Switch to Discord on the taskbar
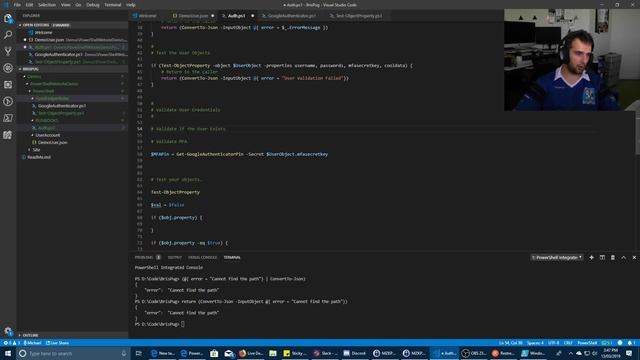The height and width of the screenshot is (360, 640). click(354, 353)
